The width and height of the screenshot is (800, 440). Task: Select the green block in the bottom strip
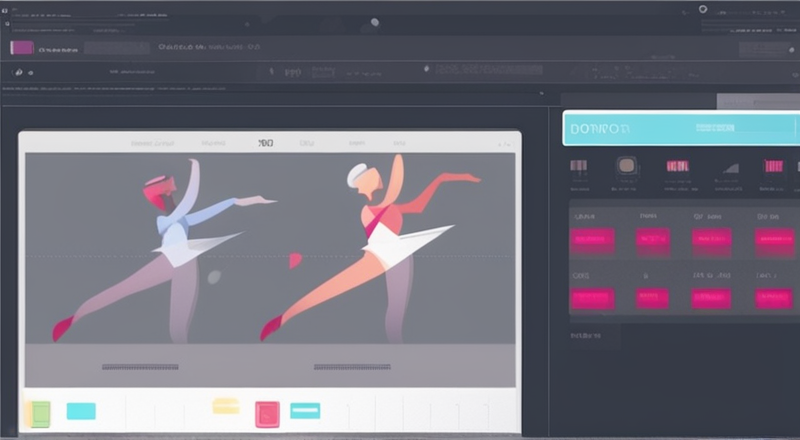pyautogui.click(x=40, y=414)
